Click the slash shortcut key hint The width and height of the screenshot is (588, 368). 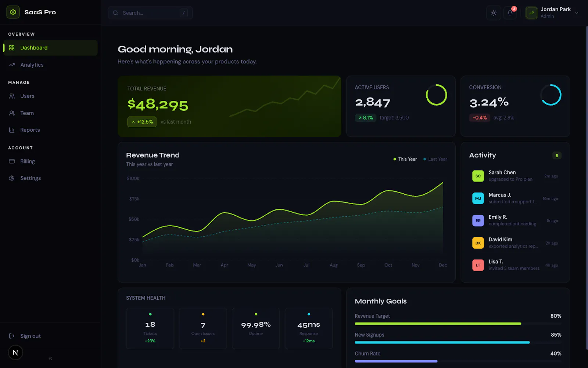point(183,13)
